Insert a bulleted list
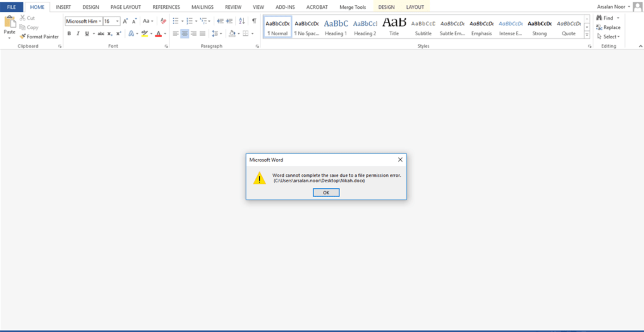Screen dimensions: 644x332 [176, 21]
